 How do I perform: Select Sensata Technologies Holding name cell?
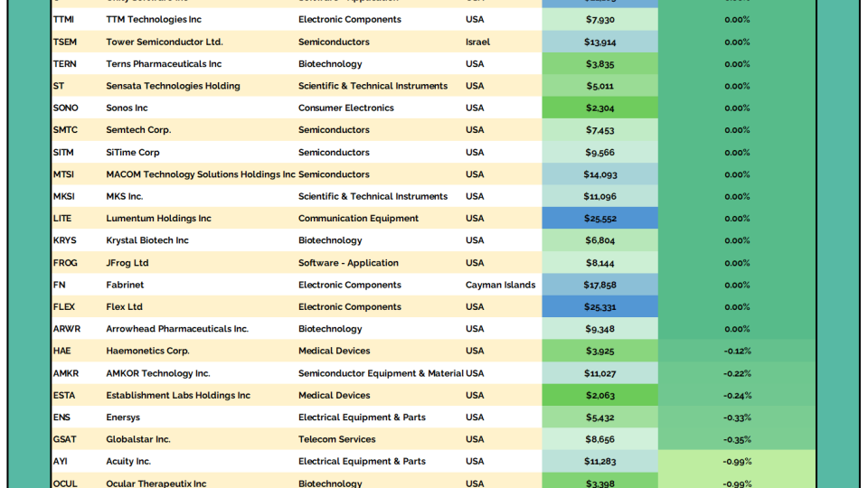173,86
